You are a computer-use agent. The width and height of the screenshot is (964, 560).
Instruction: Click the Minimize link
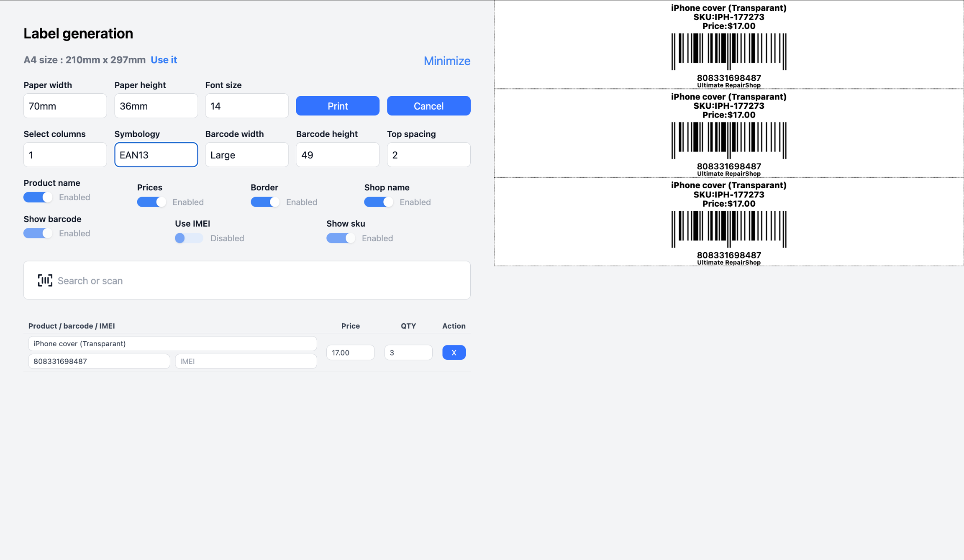447,61
